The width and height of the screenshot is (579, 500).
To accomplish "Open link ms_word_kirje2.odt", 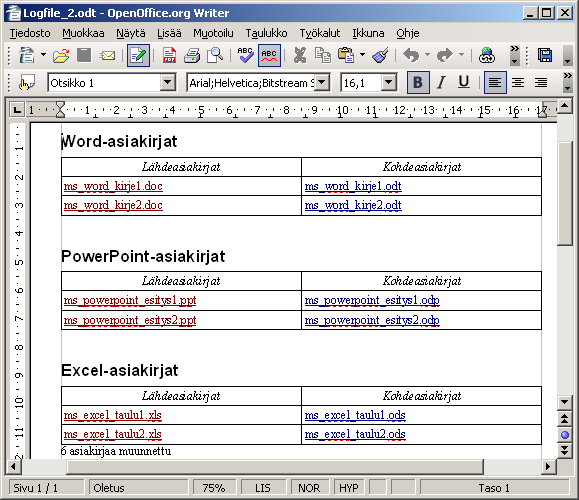I will point(353,205).
